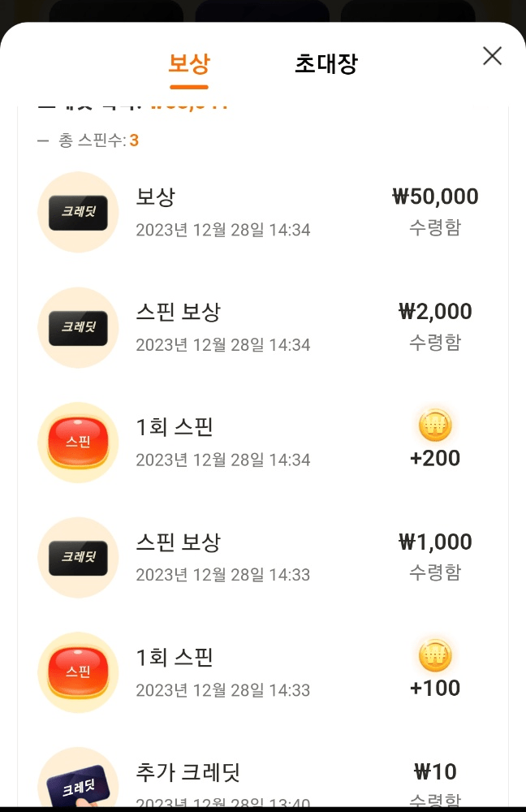Tap the 14:33 1회 스핀 entry title
526x812 pixels.
(174, 657)
